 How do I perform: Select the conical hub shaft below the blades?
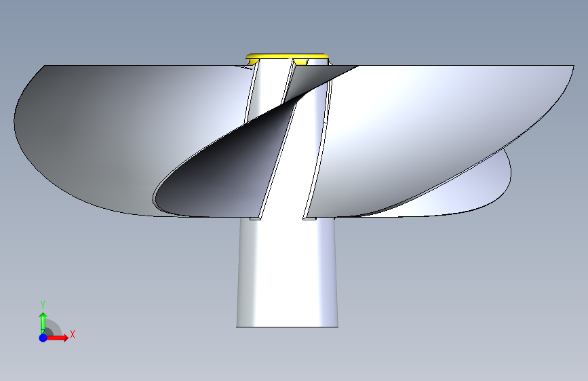[x=288, y=272]
